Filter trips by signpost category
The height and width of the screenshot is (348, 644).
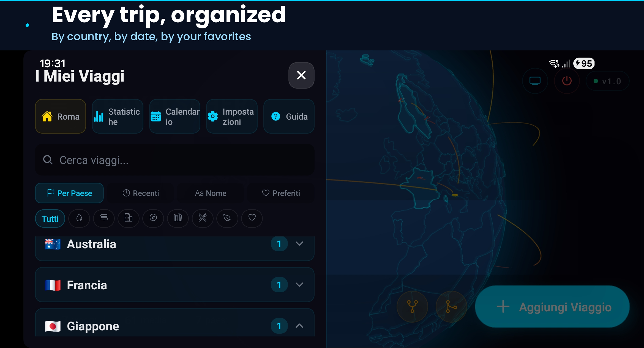(x=104, y=218)
